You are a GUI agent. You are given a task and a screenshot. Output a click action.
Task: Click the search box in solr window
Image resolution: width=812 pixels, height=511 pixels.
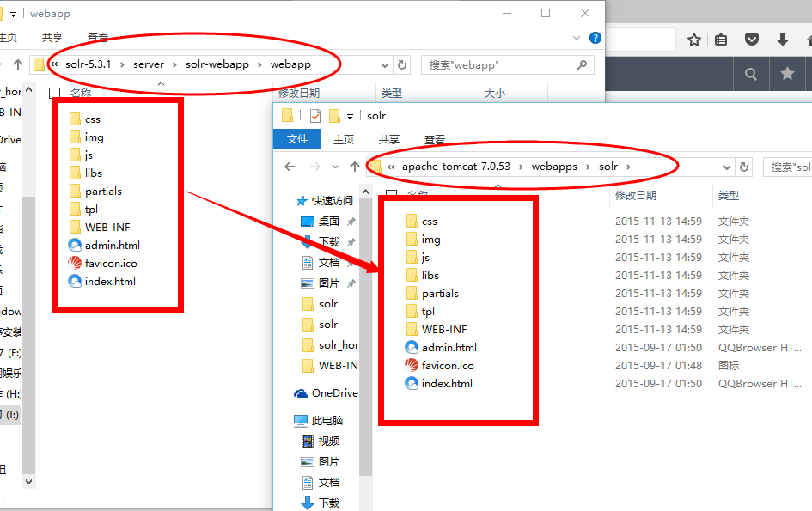tap(788, 167)
